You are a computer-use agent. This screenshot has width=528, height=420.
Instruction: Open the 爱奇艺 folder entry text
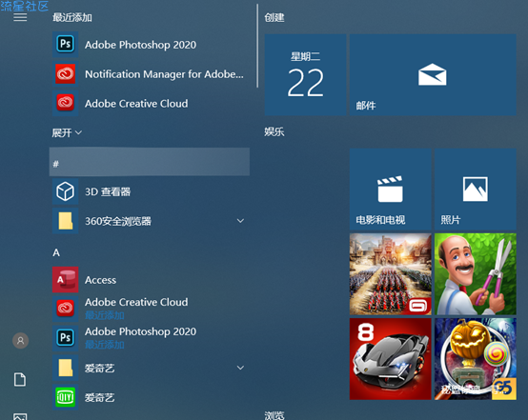[99, 369]
